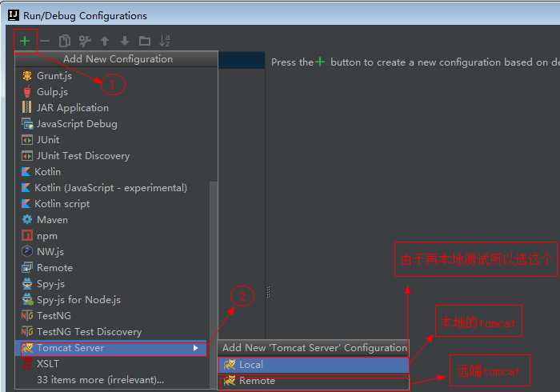Click the TestNG Test Discovery icon
560x392 pixels.
27,332
